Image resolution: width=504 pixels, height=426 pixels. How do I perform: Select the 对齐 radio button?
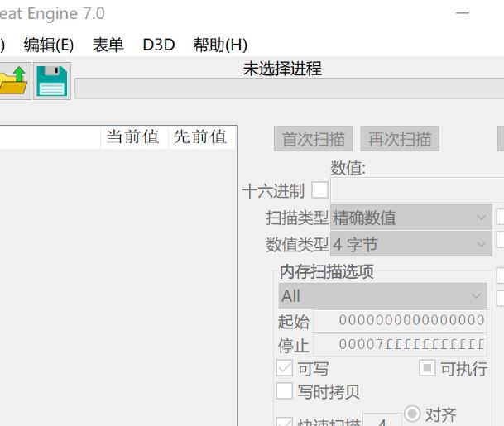click(x=412, y=414)
